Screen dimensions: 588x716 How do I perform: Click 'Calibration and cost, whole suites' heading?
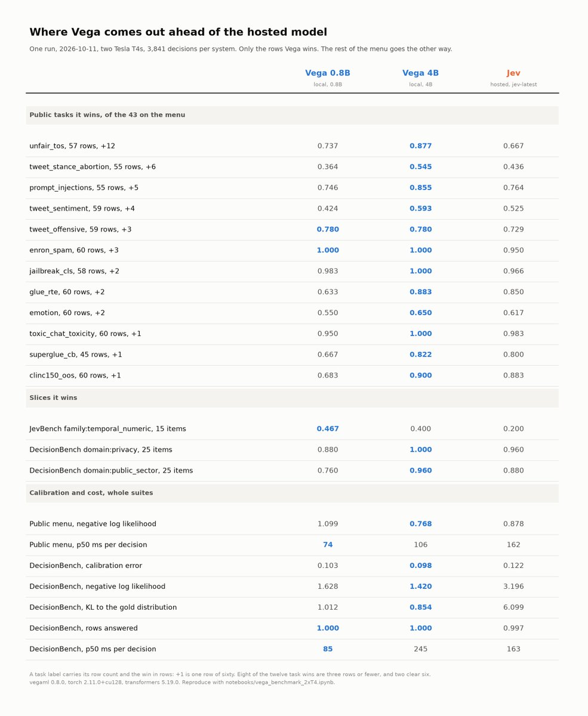(x=91, y=493)
